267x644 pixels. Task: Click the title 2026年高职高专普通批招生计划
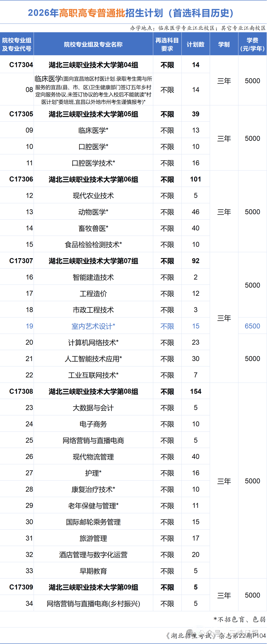pyautogui.click(x=131, y=13)
